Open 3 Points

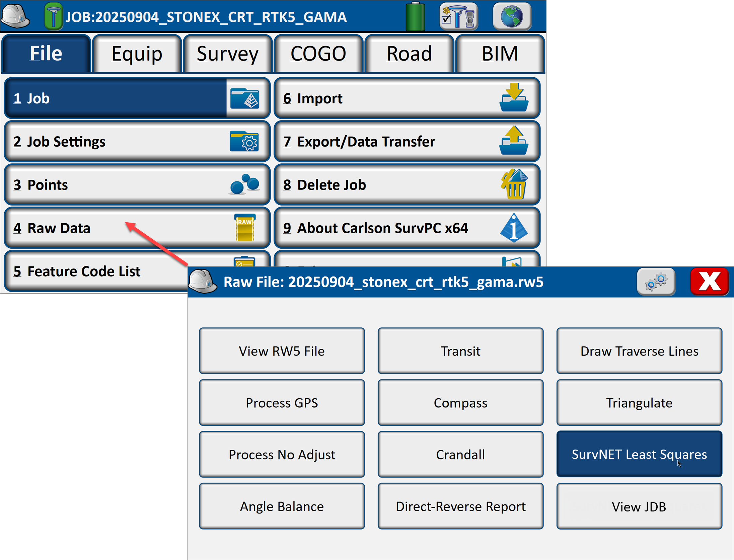click(137, 185)
